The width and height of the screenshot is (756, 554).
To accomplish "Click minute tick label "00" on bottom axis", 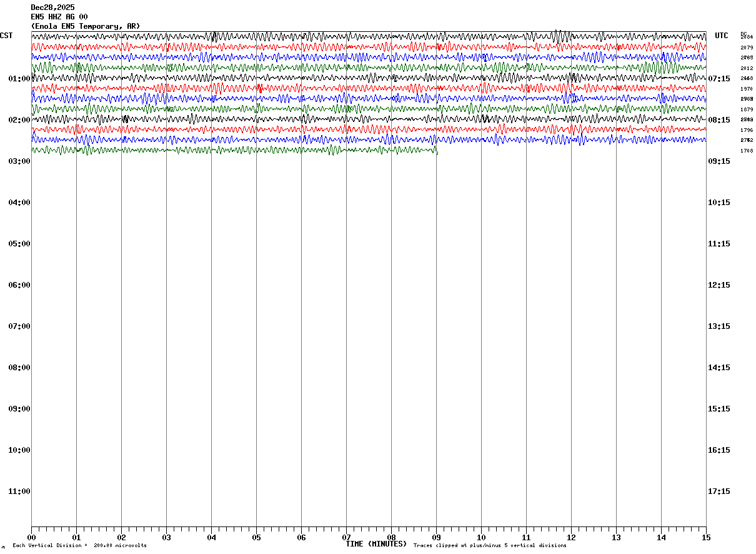I will (31, 538).
